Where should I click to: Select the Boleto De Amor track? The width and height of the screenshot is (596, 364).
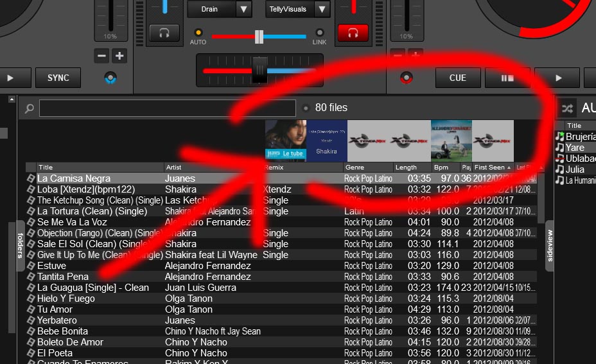point(281,342)
